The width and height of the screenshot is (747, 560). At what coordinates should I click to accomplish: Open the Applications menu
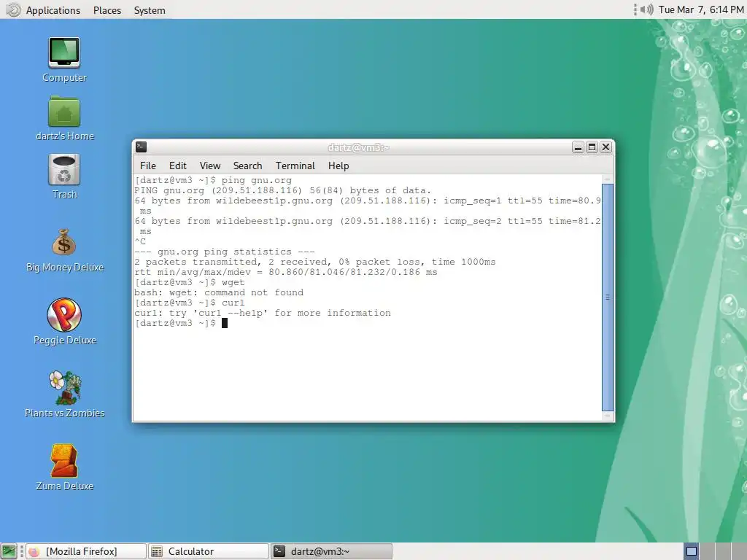pos(53,10)
